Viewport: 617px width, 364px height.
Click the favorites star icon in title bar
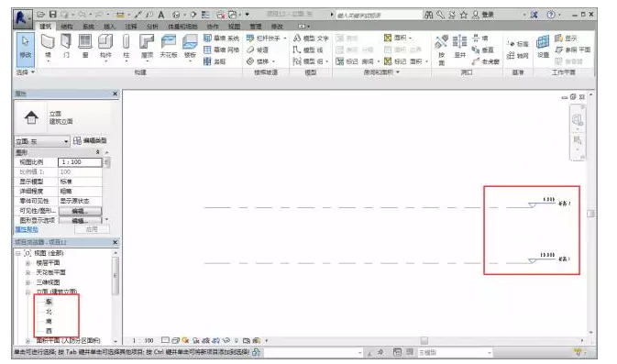[464, 15]
